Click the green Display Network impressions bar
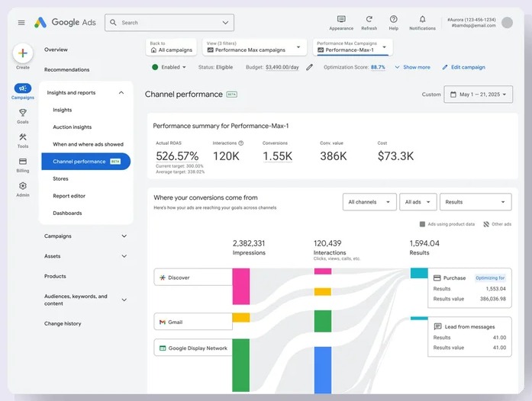The height and width of the screenshot is (401, 532). point(241,365)
